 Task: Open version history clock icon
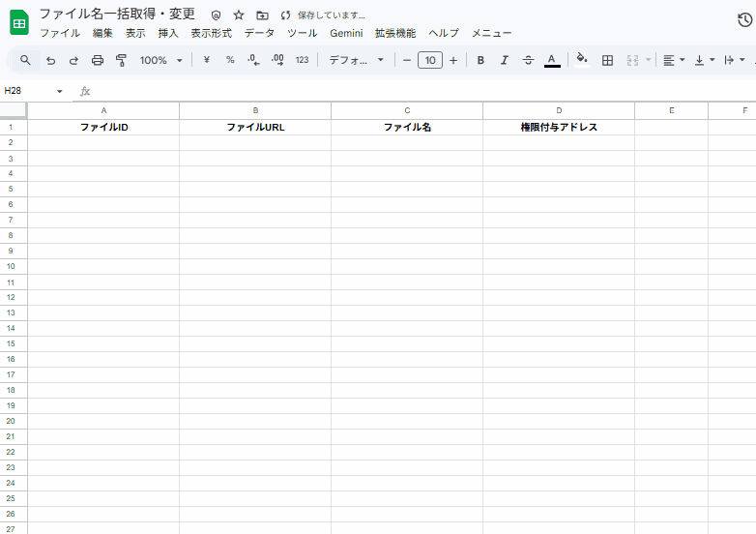pyautogui.click(x=745, y=19)
